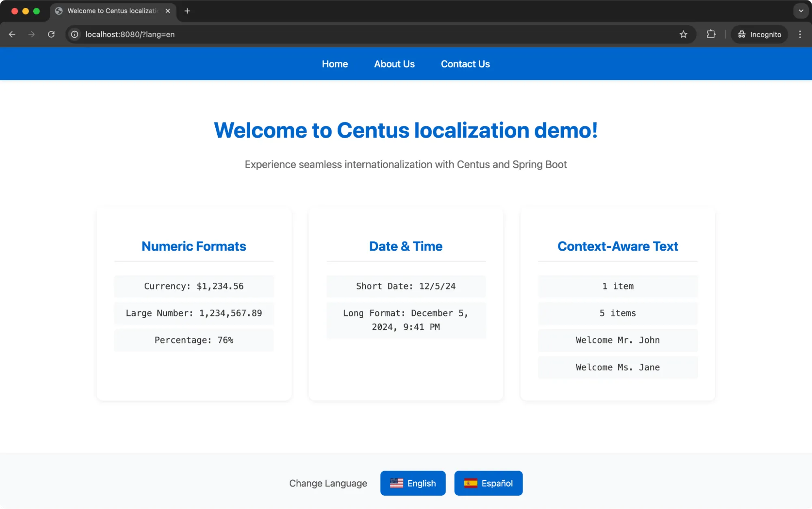Click the Incognito mode indicator
Screen dimensions: 812x509
pyautogui.click(x=759, y=34)
